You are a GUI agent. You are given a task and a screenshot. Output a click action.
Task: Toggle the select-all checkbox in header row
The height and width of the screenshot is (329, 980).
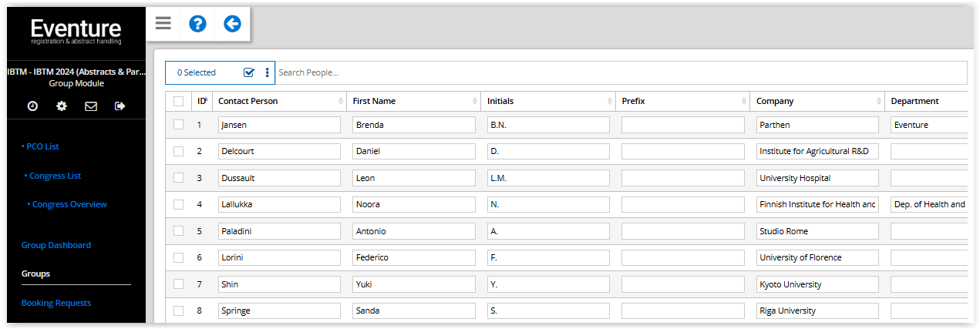pos(179,101)
